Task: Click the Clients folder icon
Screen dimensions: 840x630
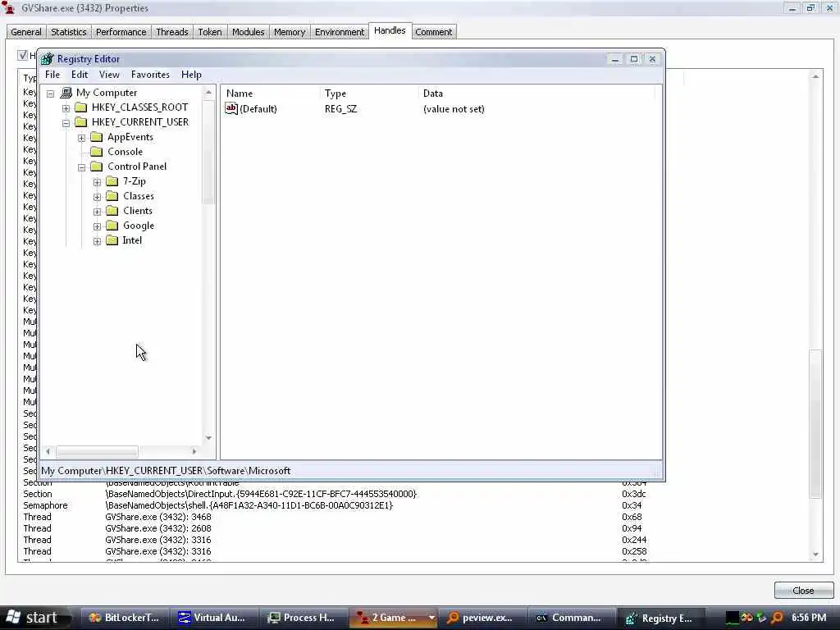Action: point(112,211)
